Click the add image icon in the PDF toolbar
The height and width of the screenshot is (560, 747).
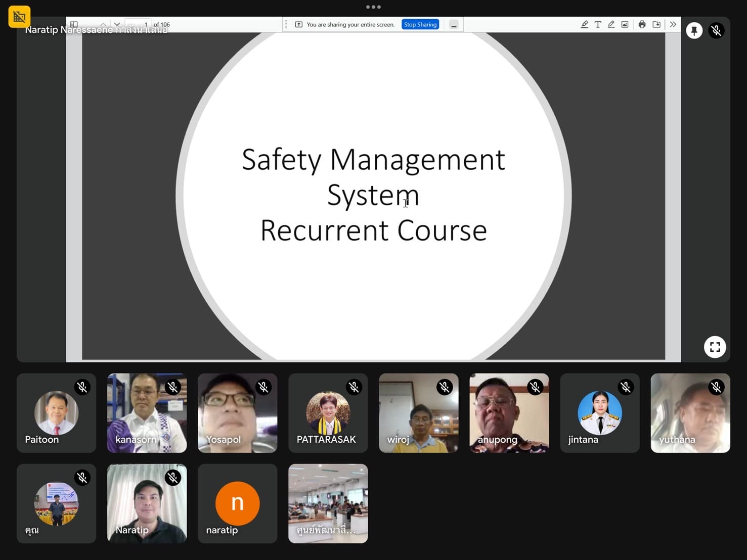click(x=625, y=24)
